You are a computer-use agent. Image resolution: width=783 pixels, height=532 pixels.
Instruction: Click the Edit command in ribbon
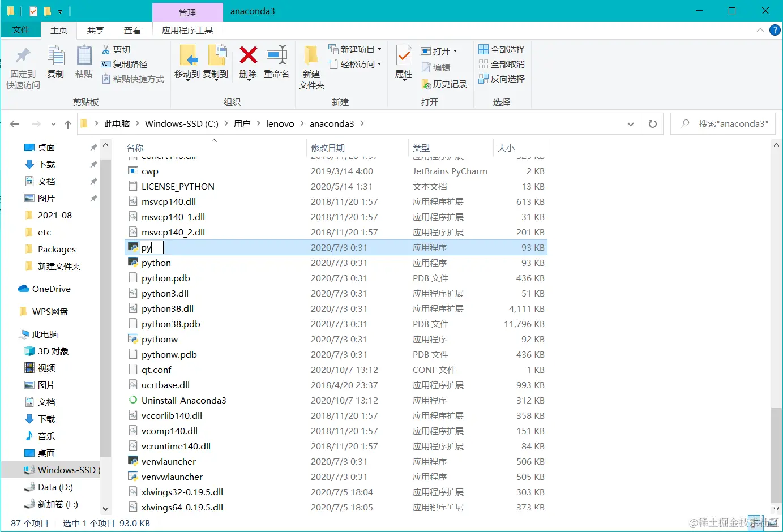436,67
